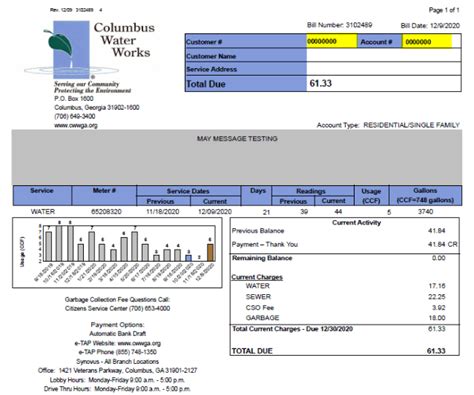Image resolution: width=474 pixels, height=395 pixels.
Task: Click the CSO Fee charge 3.92
Action: tap(438, 308)
